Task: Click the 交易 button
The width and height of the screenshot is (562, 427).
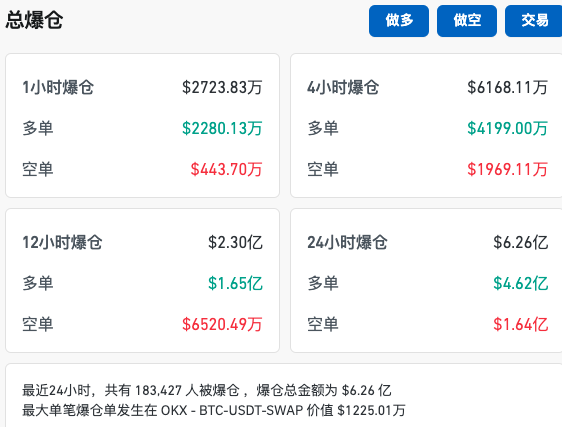Action: [534, 21]
